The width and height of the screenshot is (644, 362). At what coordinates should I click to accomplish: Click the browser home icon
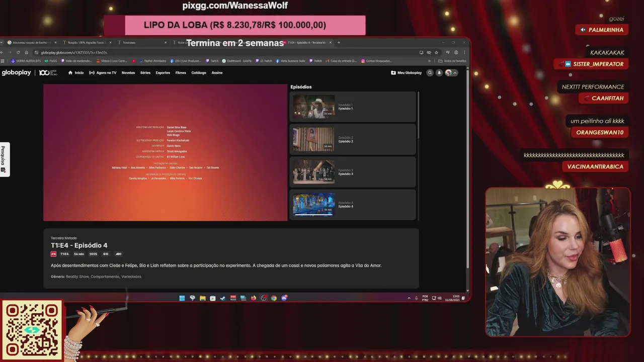(x=27, y=52)
